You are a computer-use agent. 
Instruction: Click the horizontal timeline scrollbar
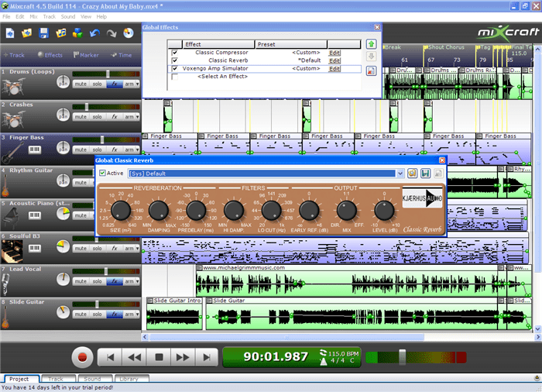287,337
